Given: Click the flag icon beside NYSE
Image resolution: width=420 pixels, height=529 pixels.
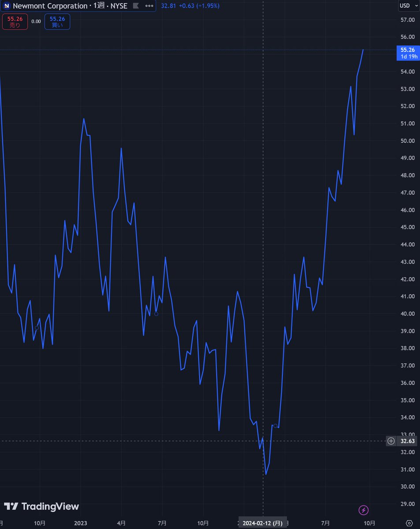Looking at the screenshot, I should [136, 6].
